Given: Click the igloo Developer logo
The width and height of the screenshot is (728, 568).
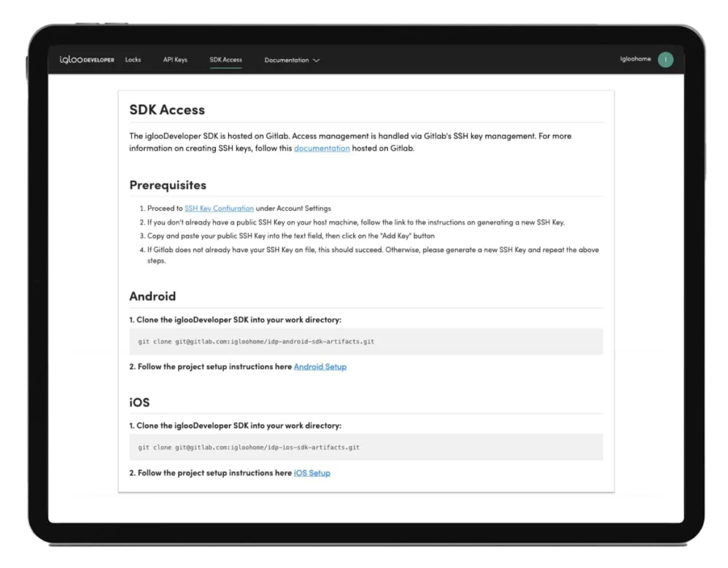Looking at the screenshot, I should [87, 59].
